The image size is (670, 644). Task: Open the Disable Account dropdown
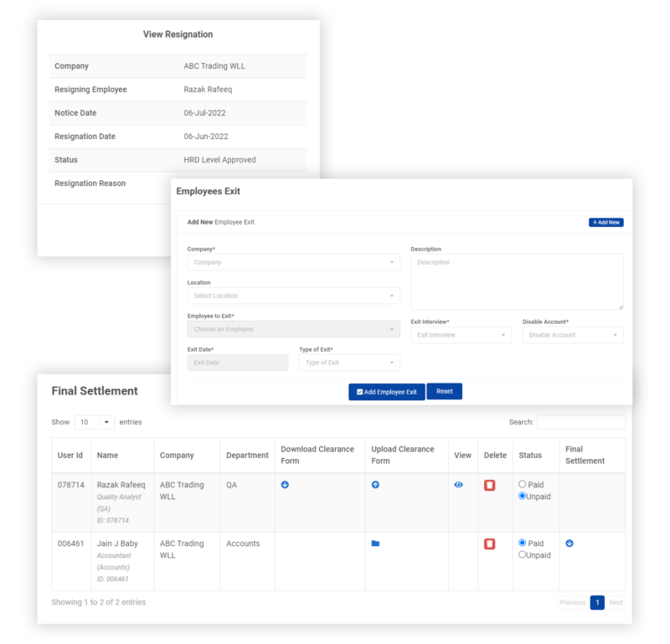573,334
